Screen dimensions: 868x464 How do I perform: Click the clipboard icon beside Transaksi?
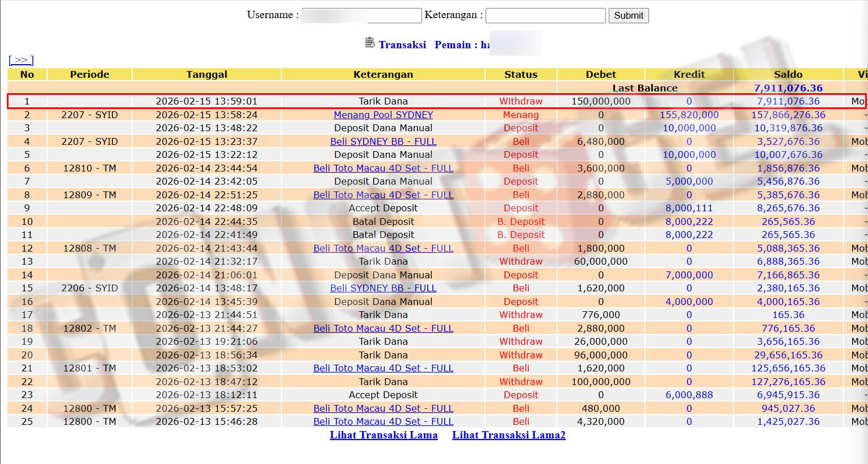point(370,43)
